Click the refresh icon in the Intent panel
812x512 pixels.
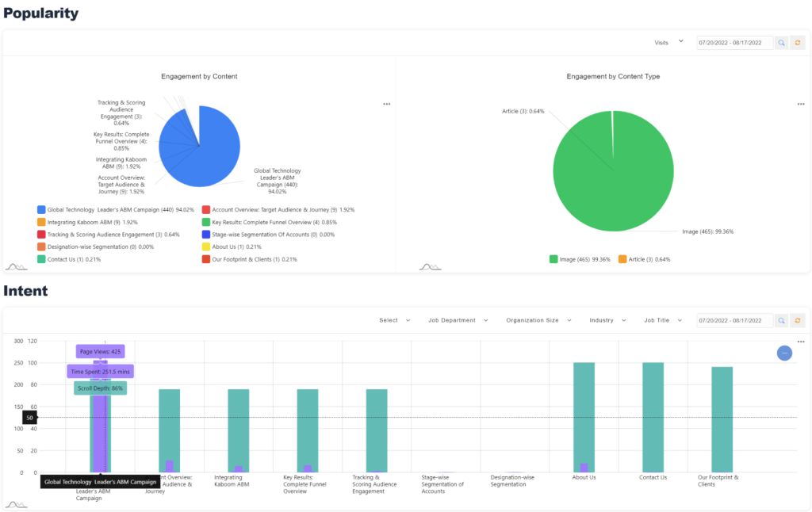798,320
